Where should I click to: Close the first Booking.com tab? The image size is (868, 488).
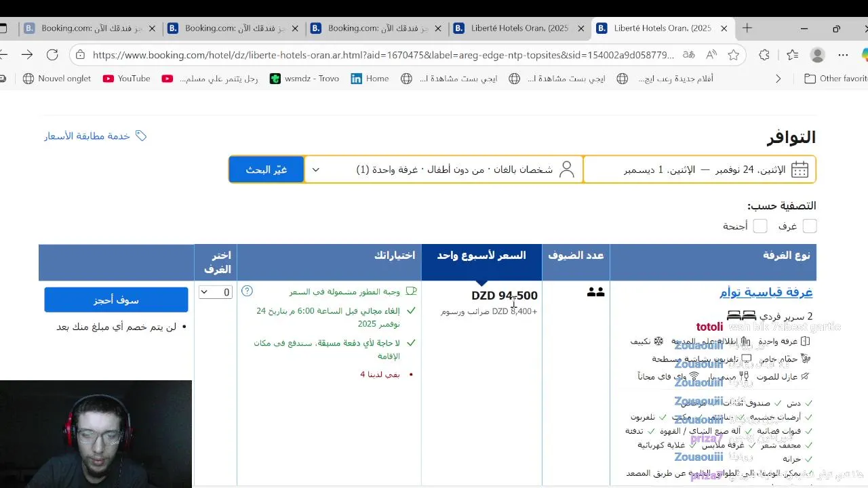pos(152,28)
